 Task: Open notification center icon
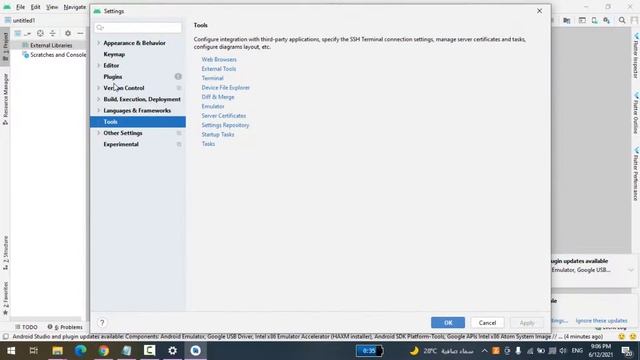coord(627,351)
